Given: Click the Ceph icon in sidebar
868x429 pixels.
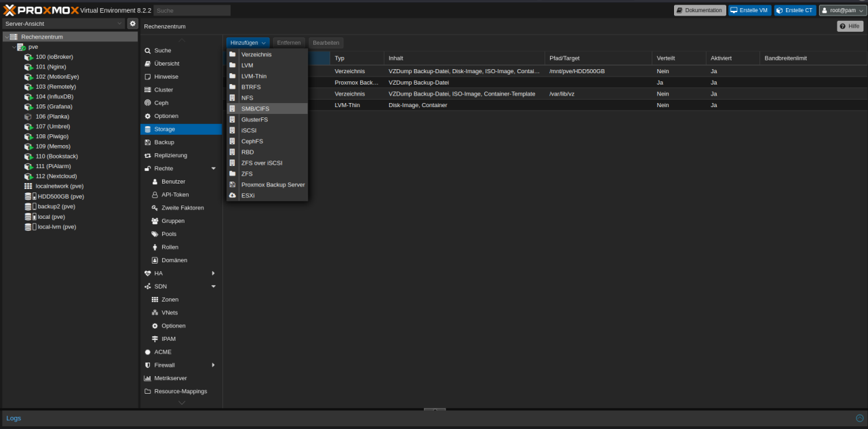Looking at the screenshot, I should pos(148,103).
